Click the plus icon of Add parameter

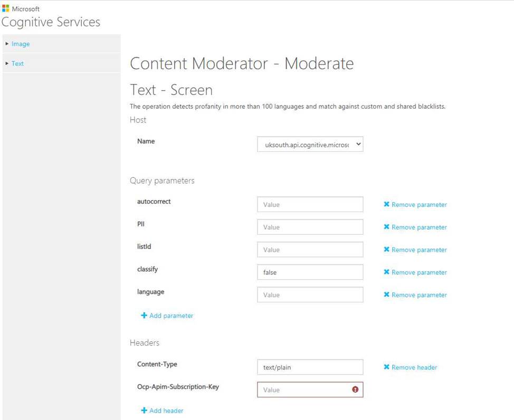pyautogui.click(x=144, y=316)
